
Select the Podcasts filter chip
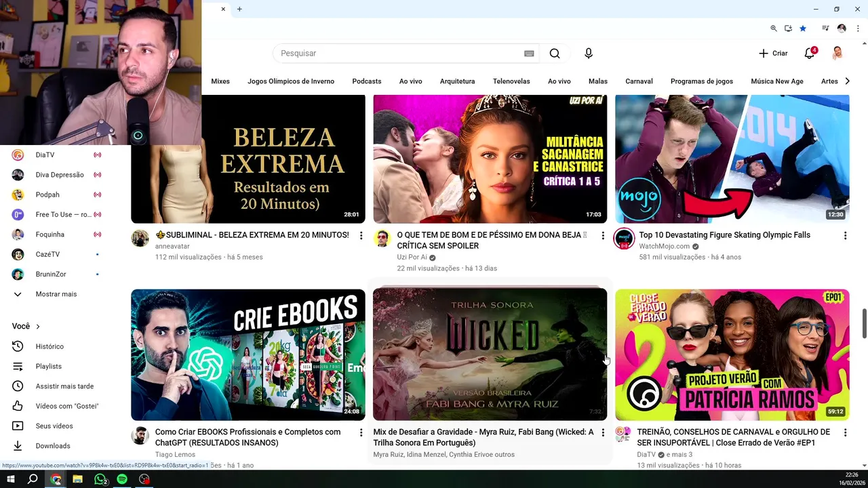pos(367,81)
